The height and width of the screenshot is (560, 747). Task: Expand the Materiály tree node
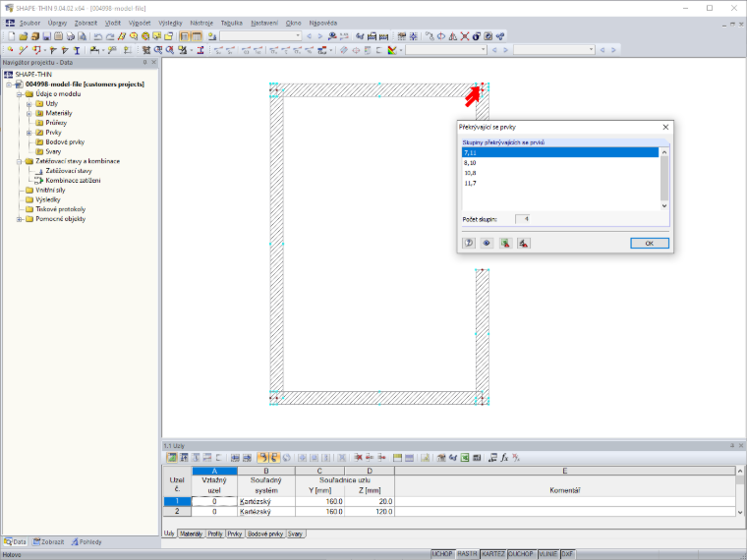(29, 113)
